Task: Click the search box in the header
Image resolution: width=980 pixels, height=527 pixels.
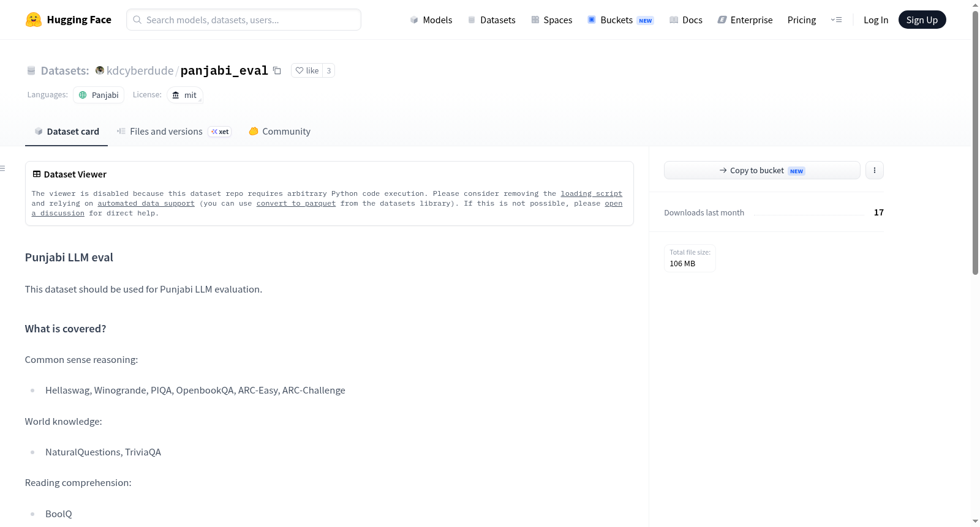Action: tap(244, 20)
